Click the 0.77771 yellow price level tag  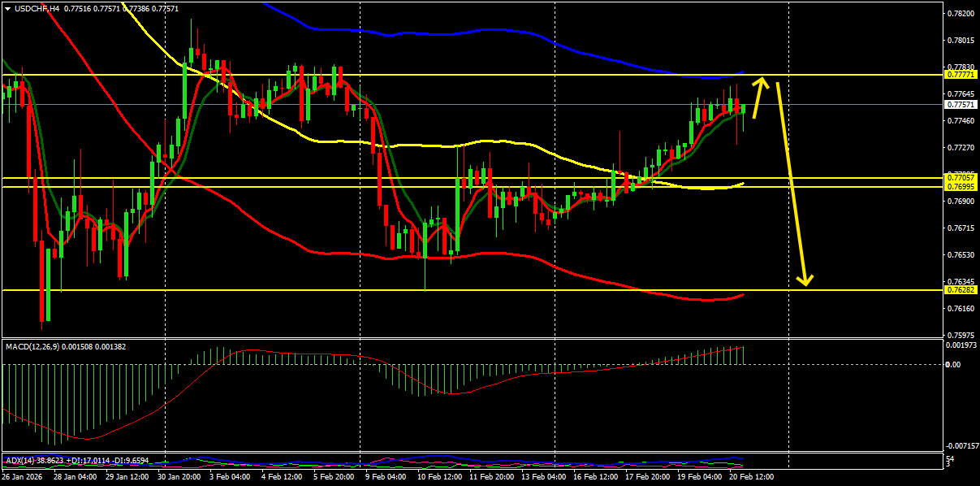click(x=961, y=74)
